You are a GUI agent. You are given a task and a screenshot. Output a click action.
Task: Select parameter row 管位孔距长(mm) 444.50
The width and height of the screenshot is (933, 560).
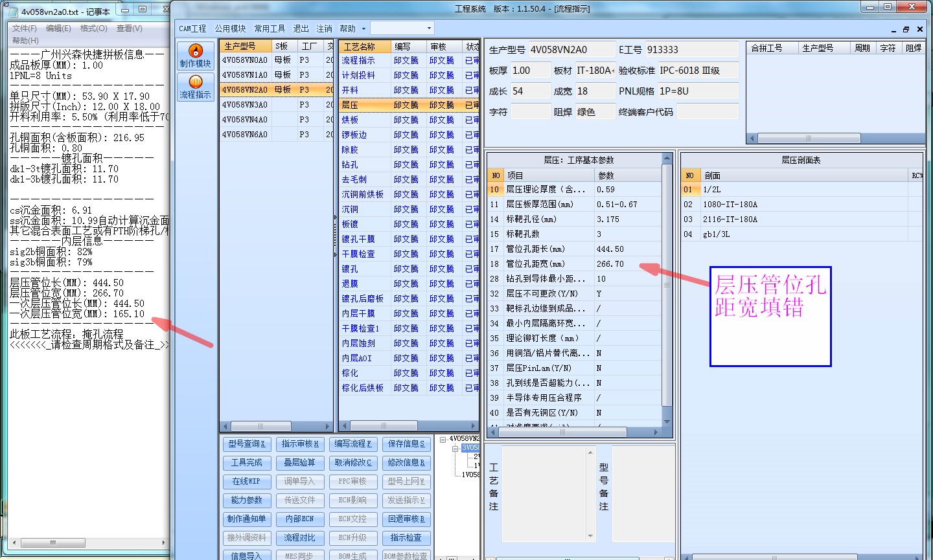pyautogui.click(x=574, y=249)
